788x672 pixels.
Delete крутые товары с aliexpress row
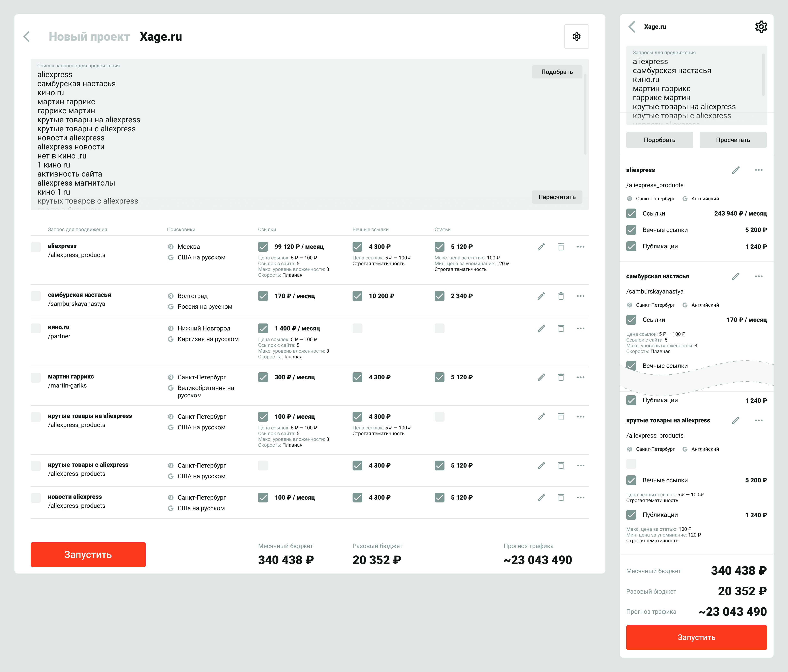tap(561, 466)
